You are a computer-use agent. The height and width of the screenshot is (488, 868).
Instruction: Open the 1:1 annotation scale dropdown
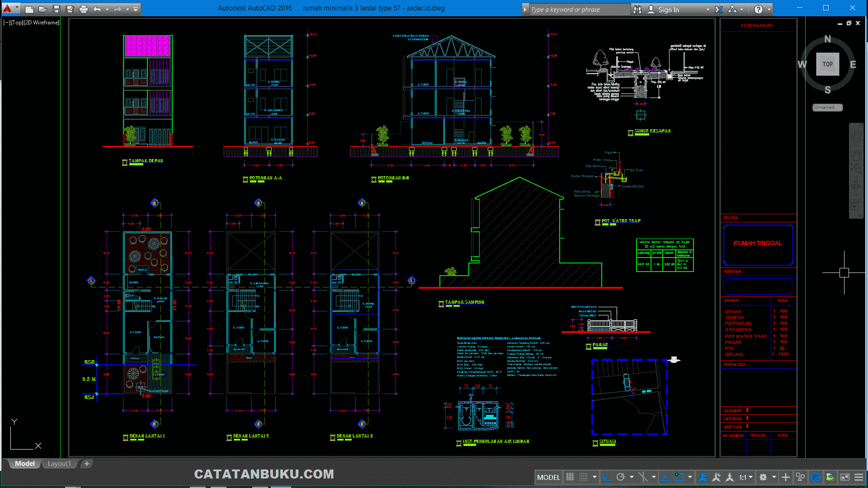pos(746,477)
